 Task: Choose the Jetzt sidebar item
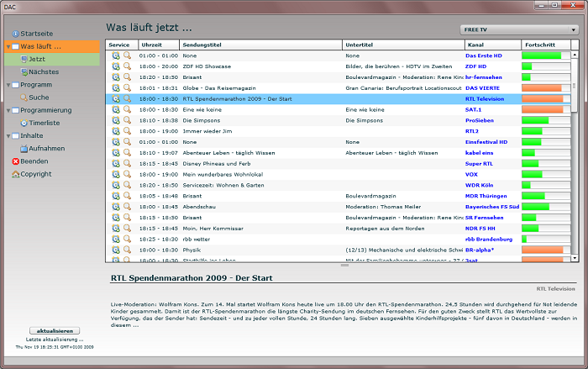pyautogui.click(x=52, y=60)
